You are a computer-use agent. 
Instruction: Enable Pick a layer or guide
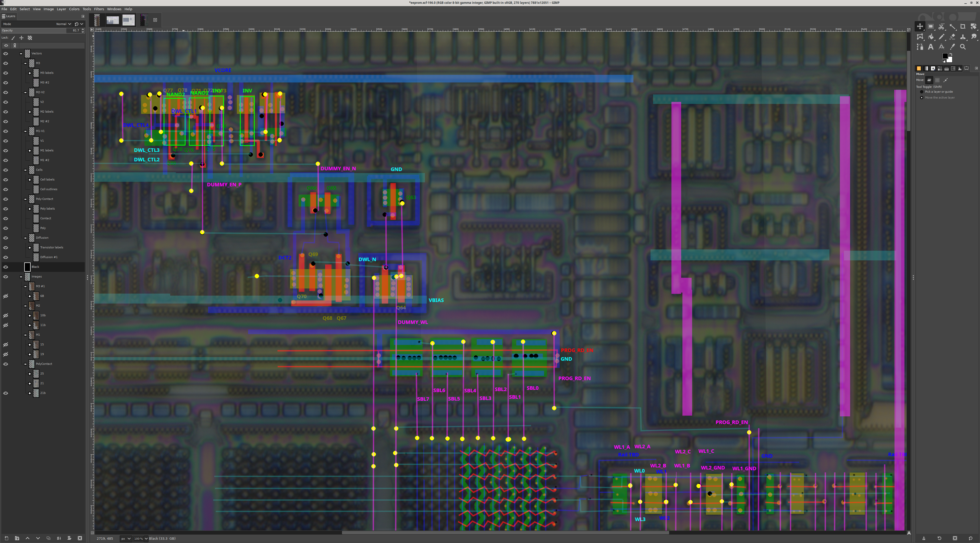(921, 92)
